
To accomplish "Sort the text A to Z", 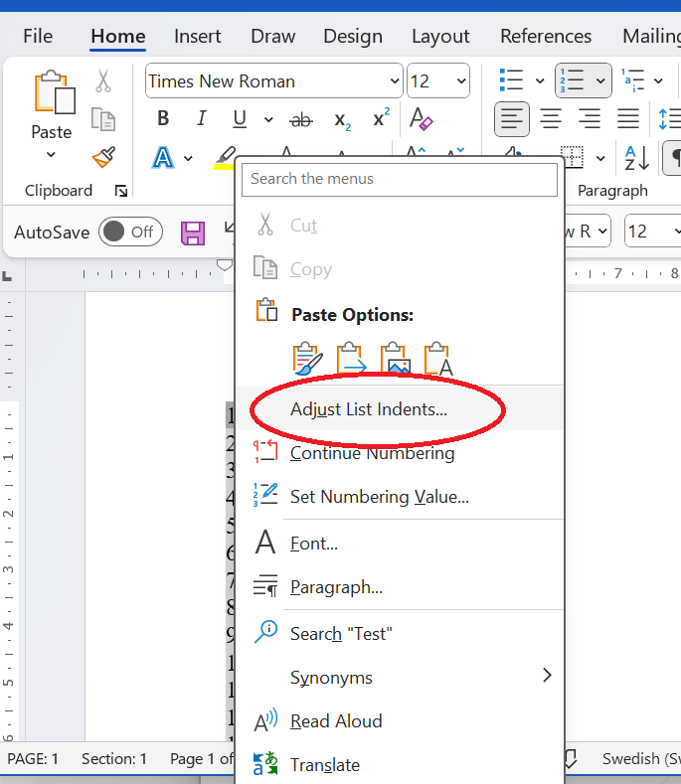I will (x=637, y=158).
